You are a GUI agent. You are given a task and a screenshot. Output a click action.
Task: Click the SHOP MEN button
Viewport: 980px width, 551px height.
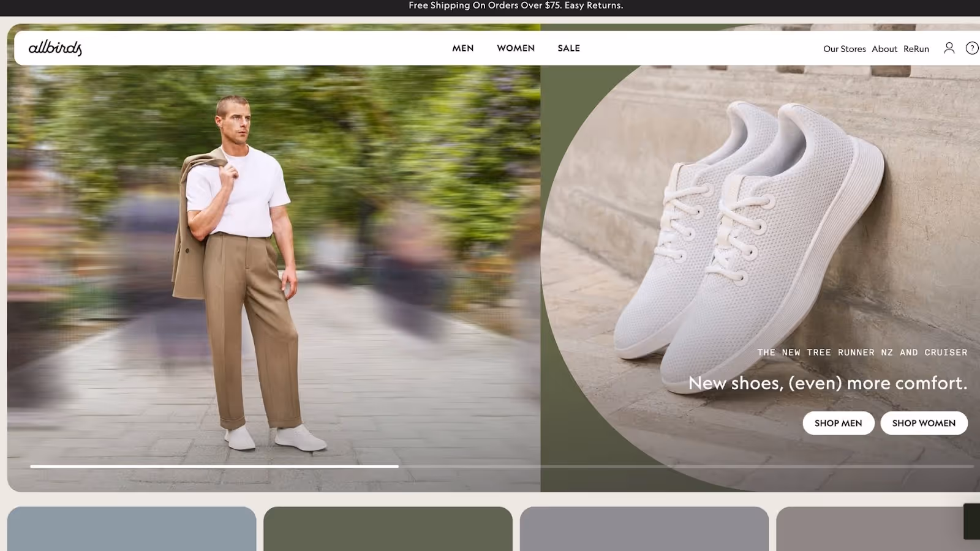839,423
